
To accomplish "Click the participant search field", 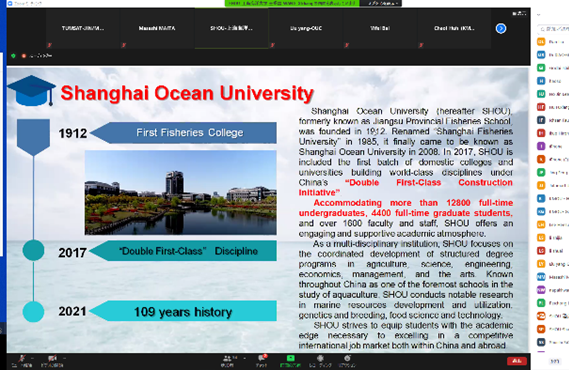I will [553, 28].
